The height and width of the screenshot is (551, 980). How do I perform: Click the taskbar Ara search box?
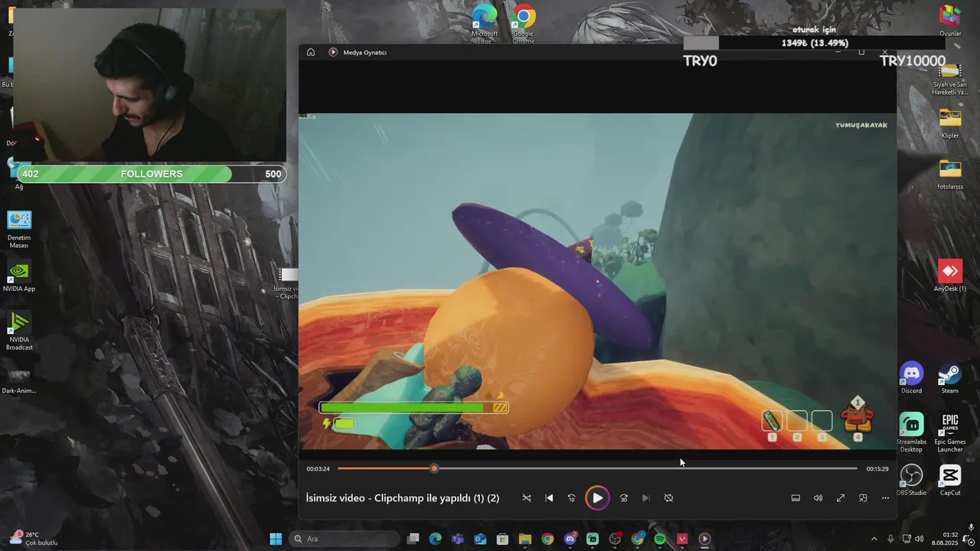click(345, 539)
